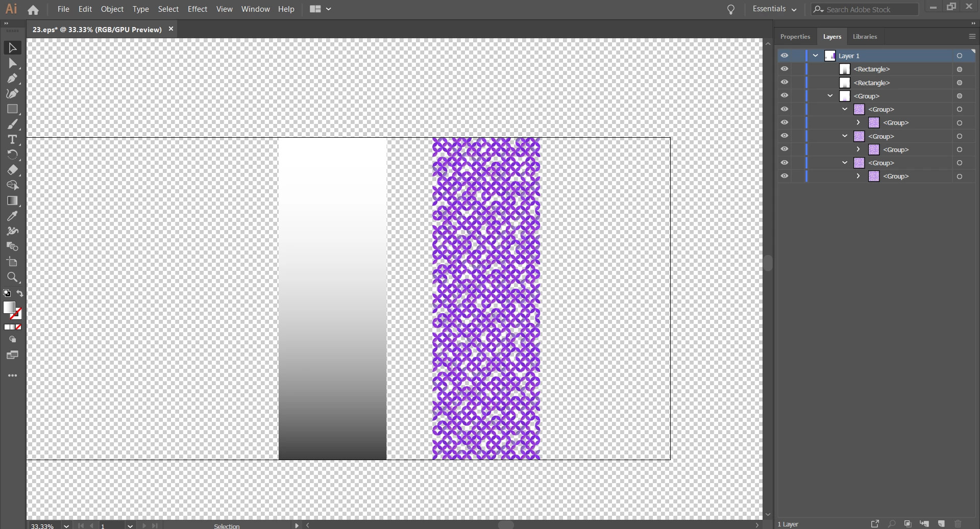Click Make/Release Clipping Mask icon

tap(908, 524)
